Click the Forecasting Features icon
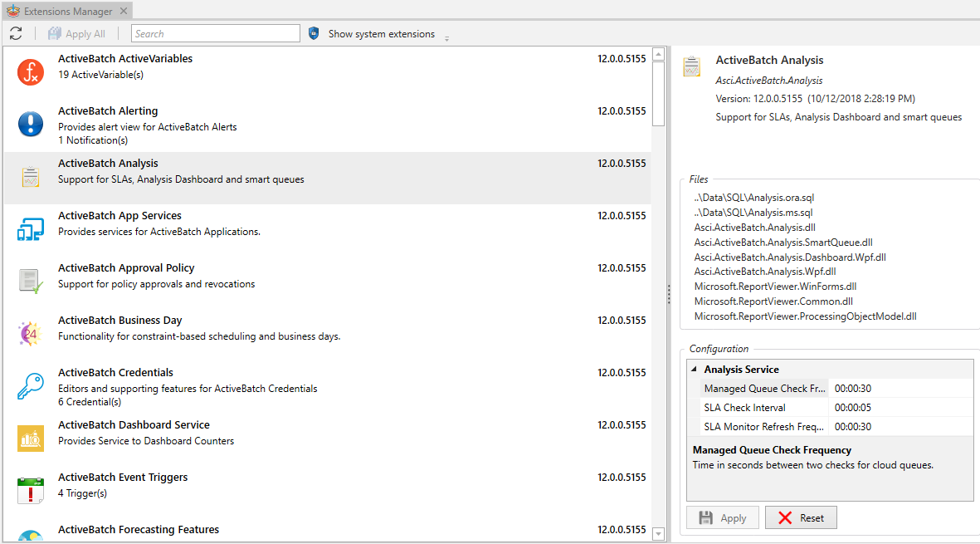Screen dimensions: 980x544 [x=31, y=535]
